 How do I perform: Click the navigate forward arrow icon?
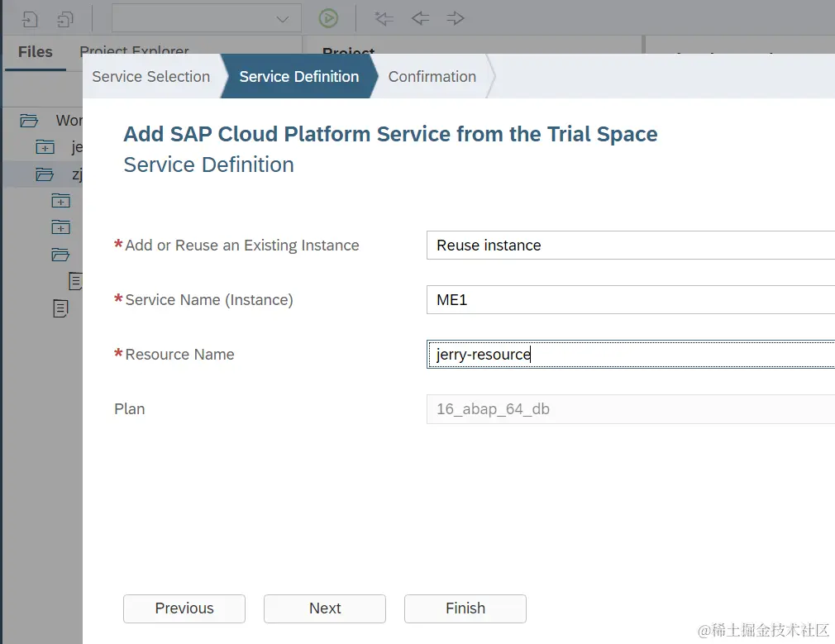(455, 18)
